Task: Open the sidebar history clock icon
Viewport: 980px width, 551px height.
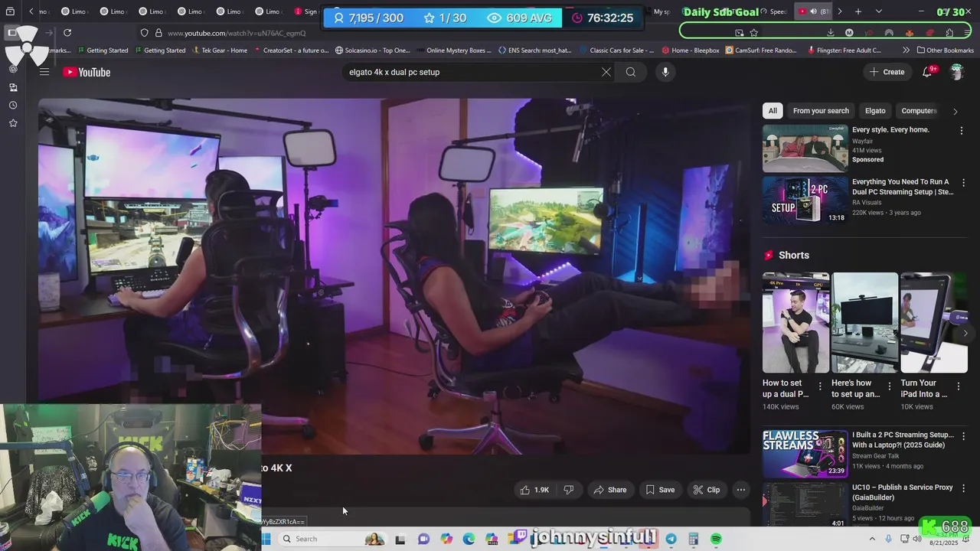Action: coord(13,105)
